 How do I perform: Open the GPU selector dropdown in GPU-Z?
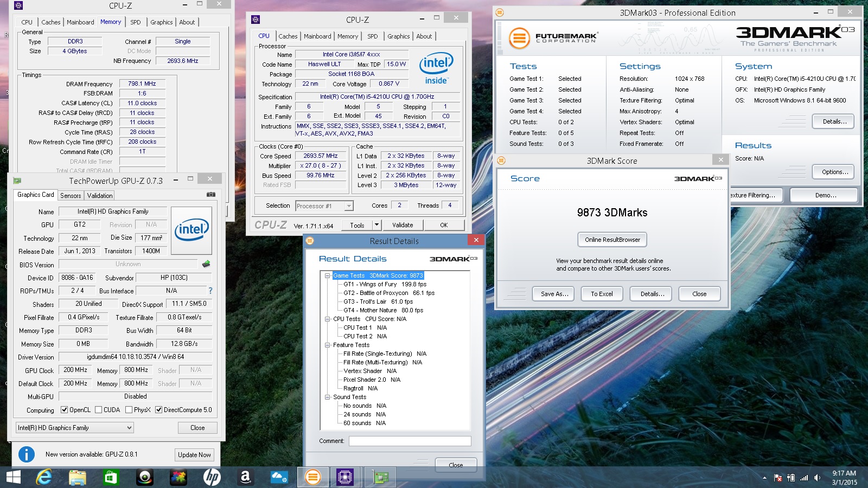tap(74, 428)
